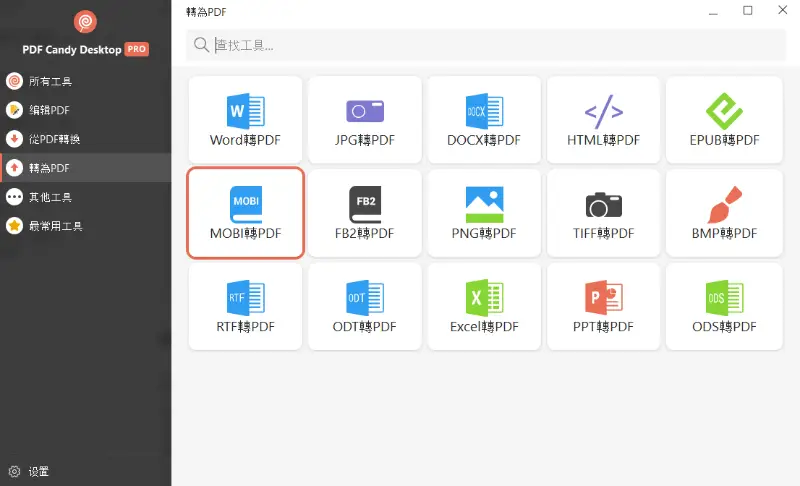Open the ODT轉PDF tool
Screen dimensions: 800x486
[x=365, y=306]
